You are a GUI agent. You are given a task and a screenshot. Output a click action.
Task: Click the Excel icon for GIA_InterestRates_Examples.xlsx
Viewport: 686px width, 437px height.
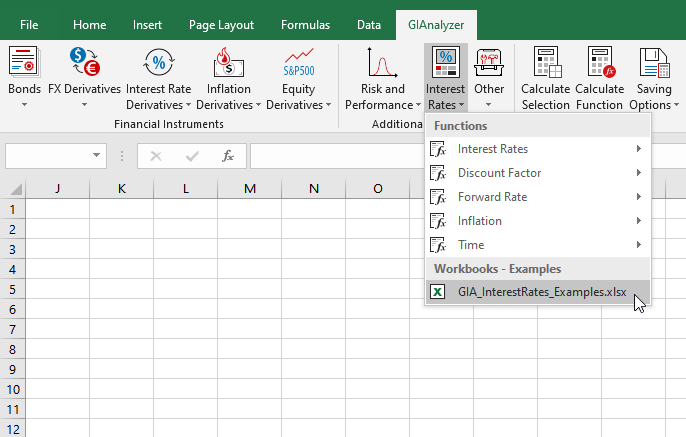(438, 292)
